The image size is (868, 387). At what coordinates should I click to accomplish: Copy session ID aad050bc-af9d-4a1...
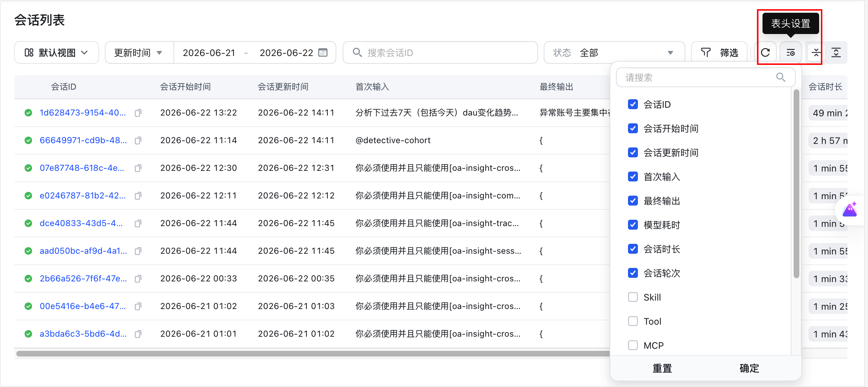click(x=138, y=251)
